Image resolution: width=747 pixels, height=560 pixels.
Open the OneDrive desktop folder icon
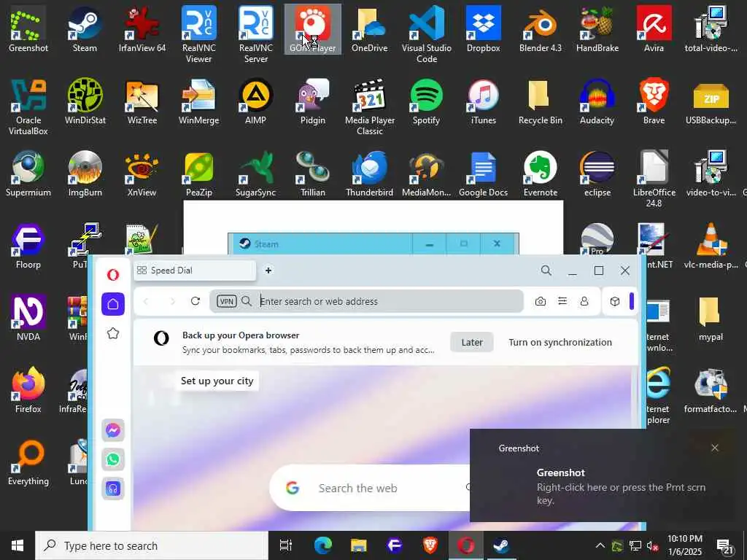tap(369, 28)
